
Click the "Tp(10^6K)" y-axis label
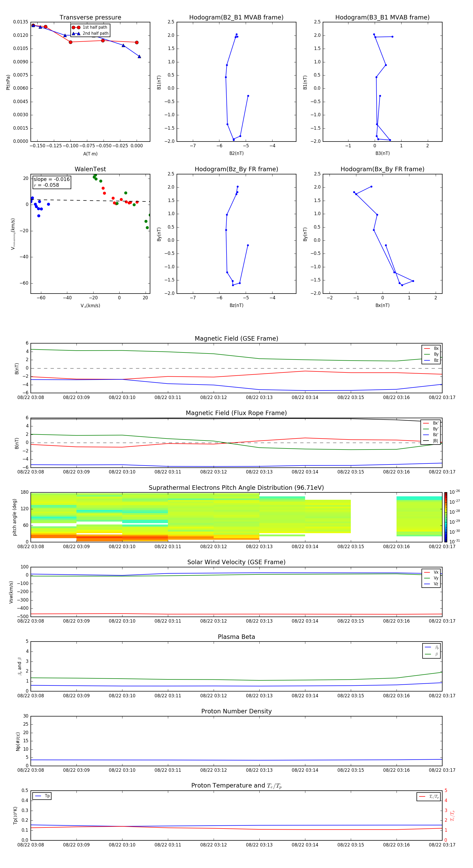[x=15, y=815]
